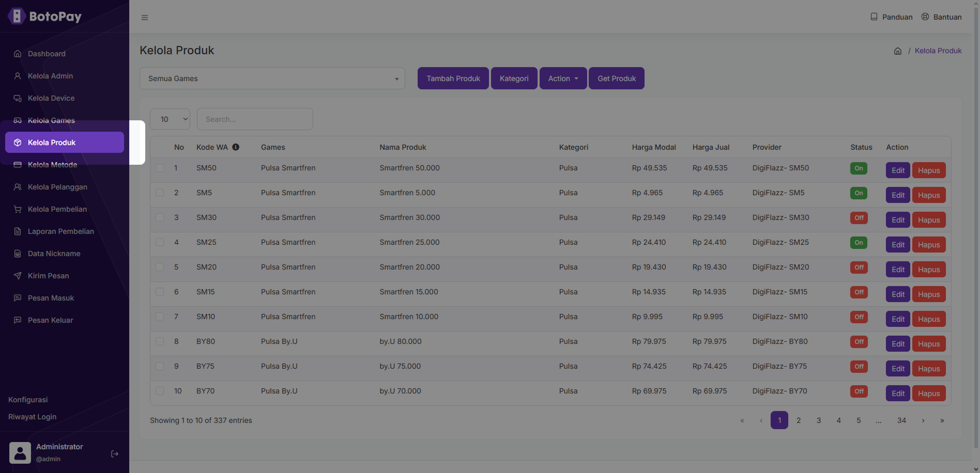Screen dimensions: 980x473
Task: Click the Search input field
Action: tap(255, 119)
